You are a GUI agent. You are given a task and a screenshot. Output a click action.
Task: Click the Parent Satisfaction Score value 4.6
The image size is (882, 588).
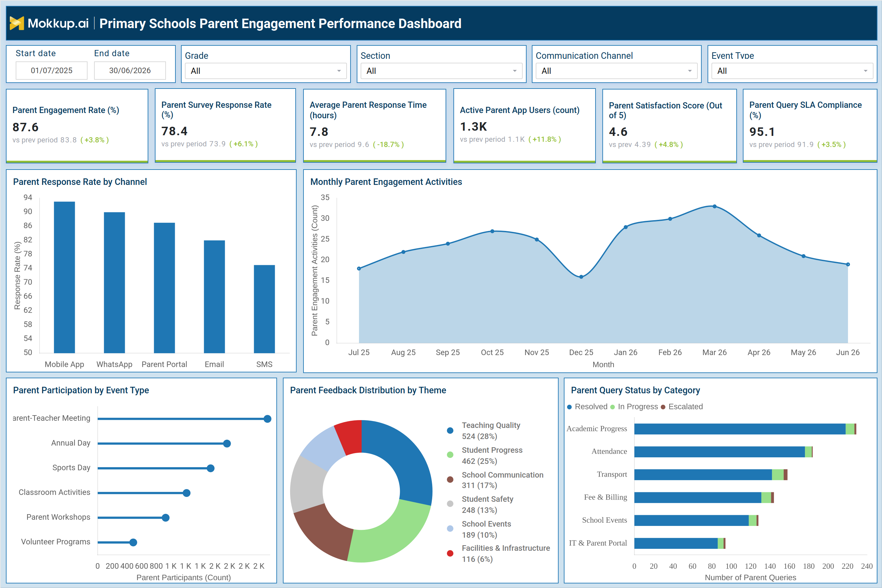[618, 132]
